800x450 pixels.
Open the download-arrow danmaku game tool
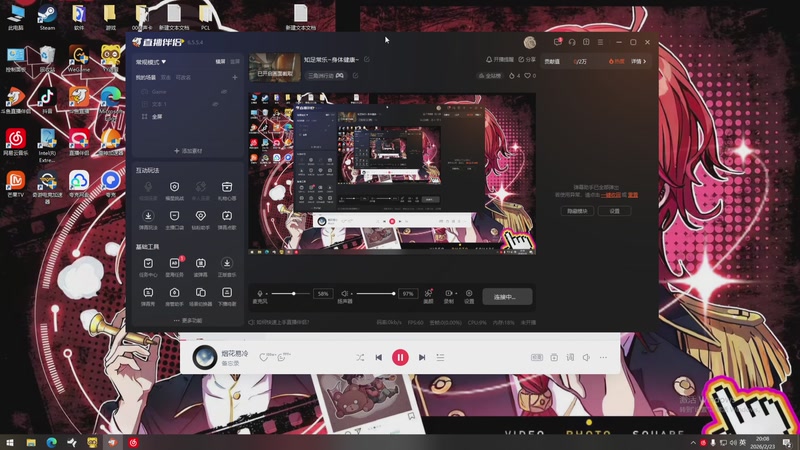[x=148, y=220]
